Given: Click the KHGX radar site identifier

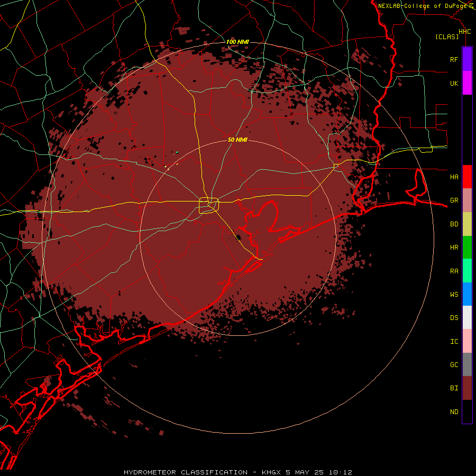Looking at the screenshot, I should tap(271, 472).
